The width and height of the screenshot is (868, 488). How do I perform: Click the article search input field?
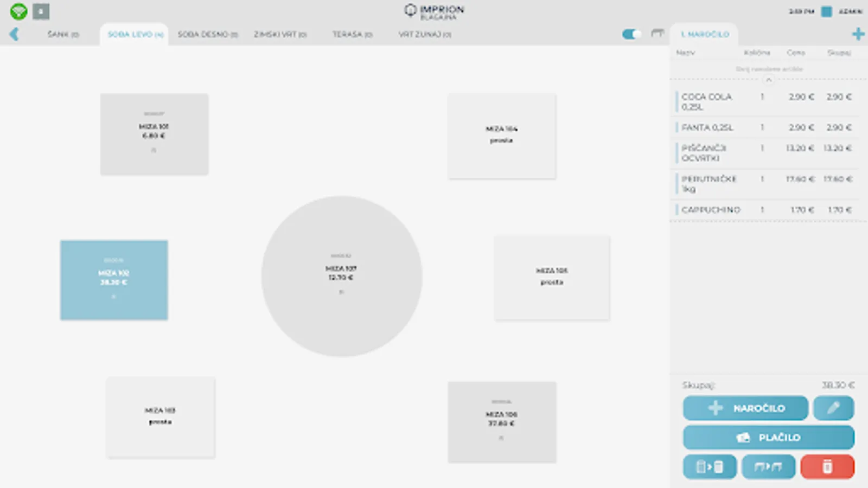click(x=768, y=69)
